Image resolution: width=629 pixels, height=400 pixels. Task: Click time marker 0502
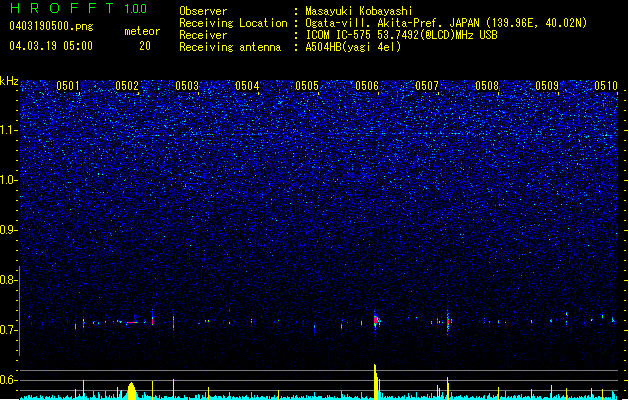click(127, 85)
